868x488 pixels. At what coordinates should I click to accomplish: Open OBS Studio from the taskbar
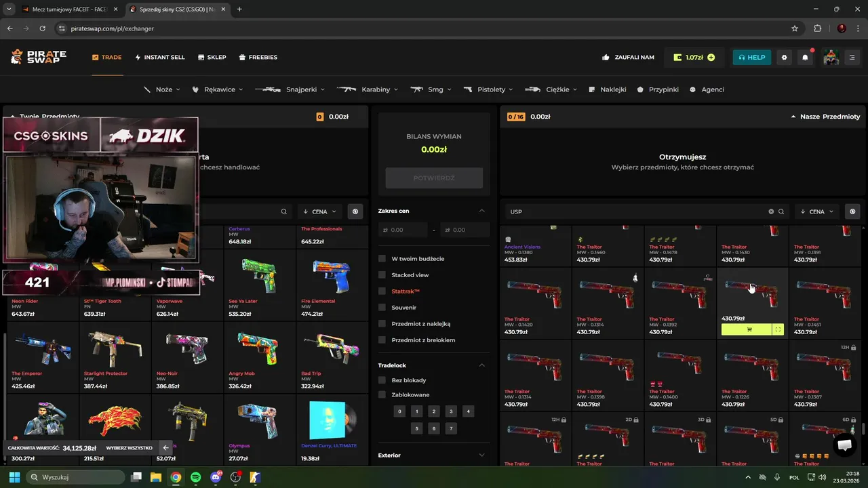pos(235,477)
